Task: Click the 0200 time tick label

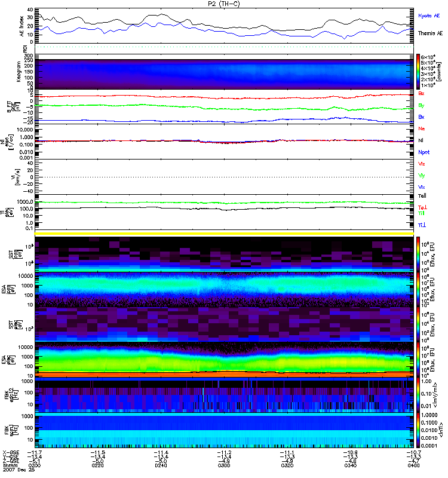Action: (35, 465)
